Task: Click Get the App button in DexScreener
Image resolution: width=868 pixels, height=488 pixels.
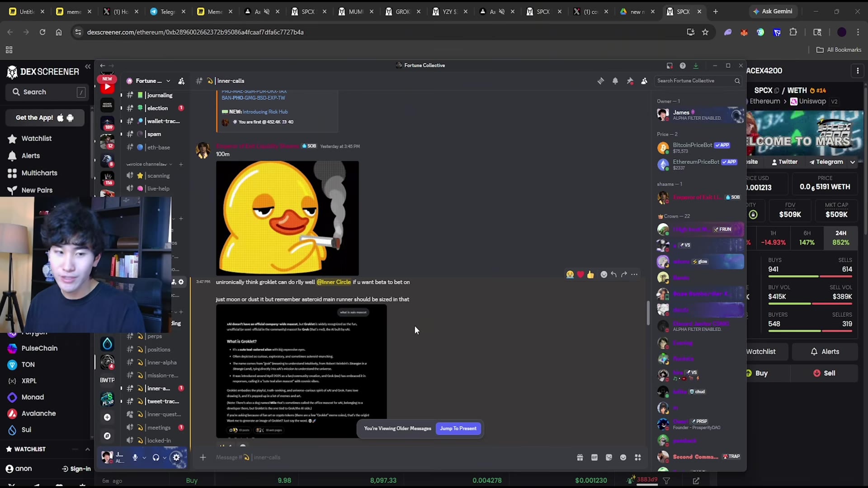Action: pos(45,118)
